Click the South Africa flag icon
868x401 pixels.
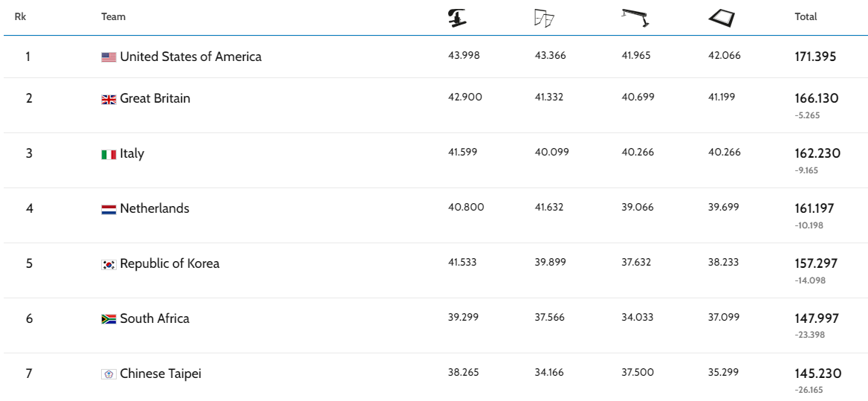[x=108, y=319]
